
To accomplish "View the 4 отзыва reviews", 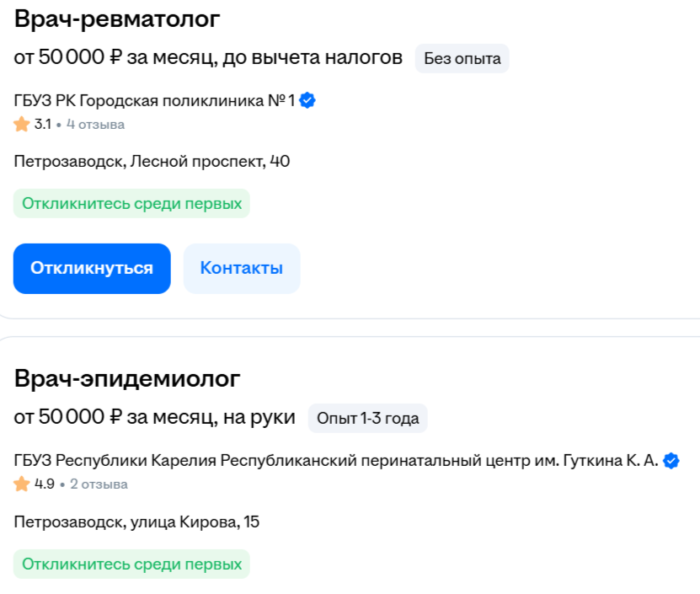I will pos(96,125).
